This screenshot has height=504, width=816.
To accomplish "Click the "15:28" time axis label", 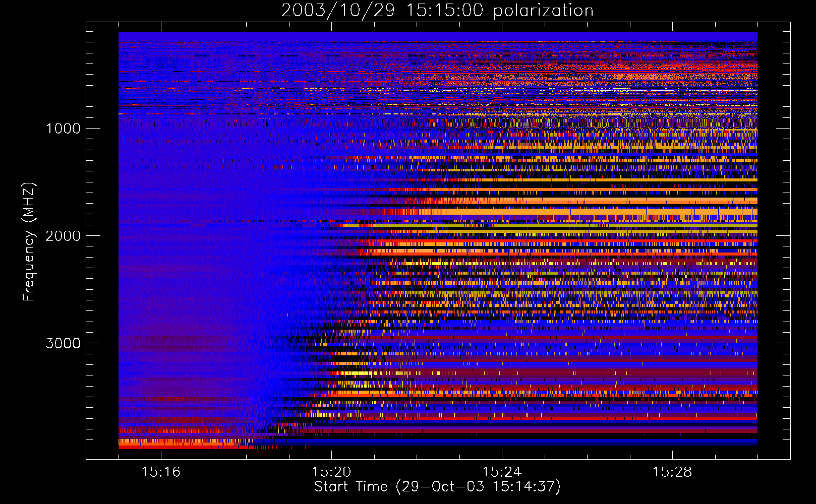I will (672, 472).
